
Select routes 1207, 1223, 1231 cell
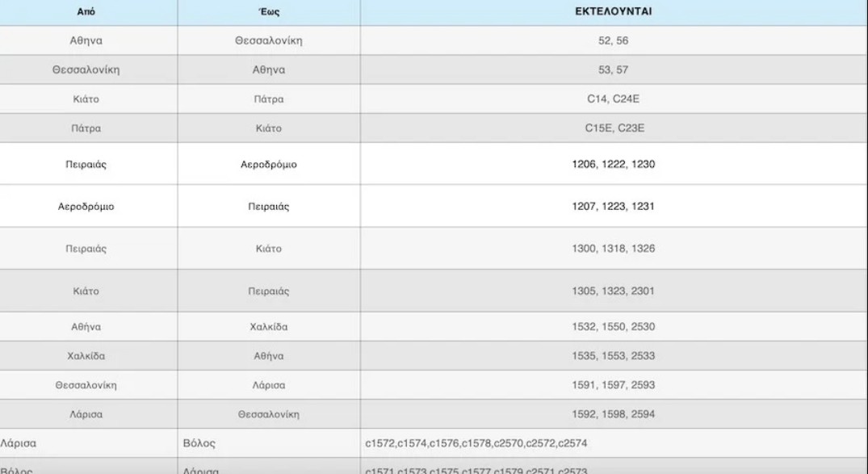614,206
